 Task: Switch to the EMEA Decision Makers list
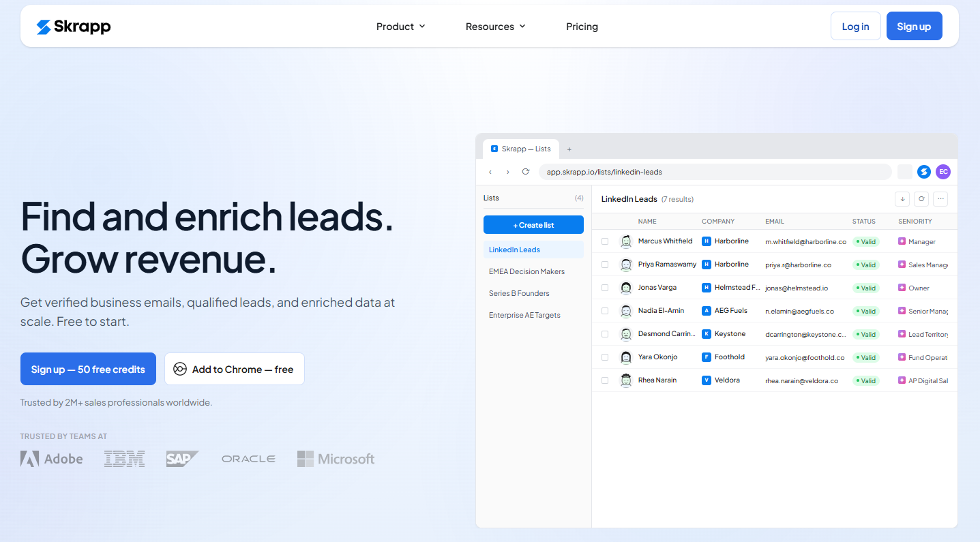point(533,271)
